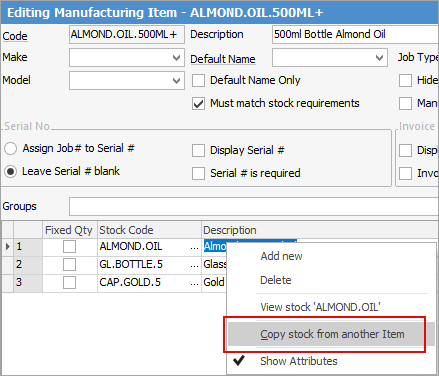Tick the Man... checkbox below the Hide checkbox
This screenshot has width=439, height=376.
(405, 104)
